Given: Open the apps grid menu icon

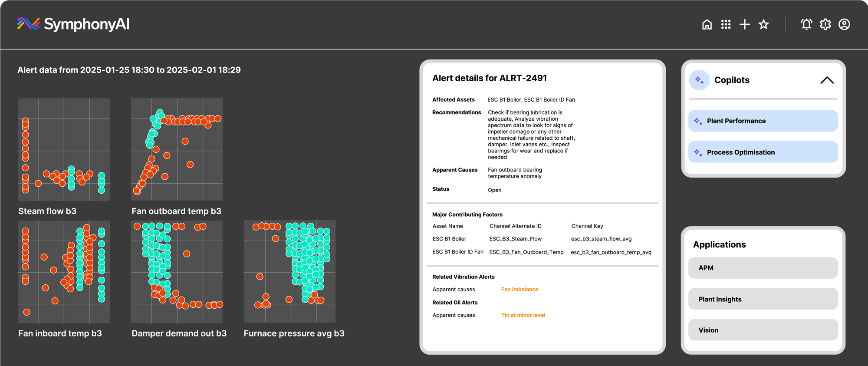Looking at the screenshot, I should point(726,24).
